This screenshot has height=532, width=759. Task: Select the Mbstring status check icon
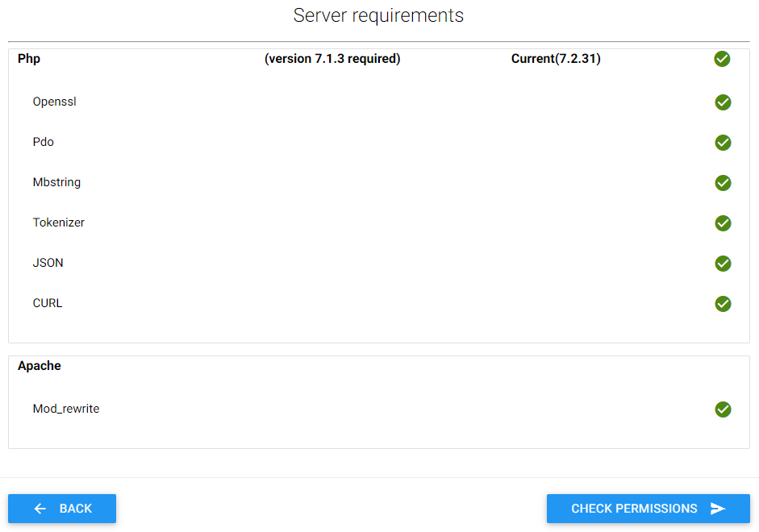pos(723,183)
